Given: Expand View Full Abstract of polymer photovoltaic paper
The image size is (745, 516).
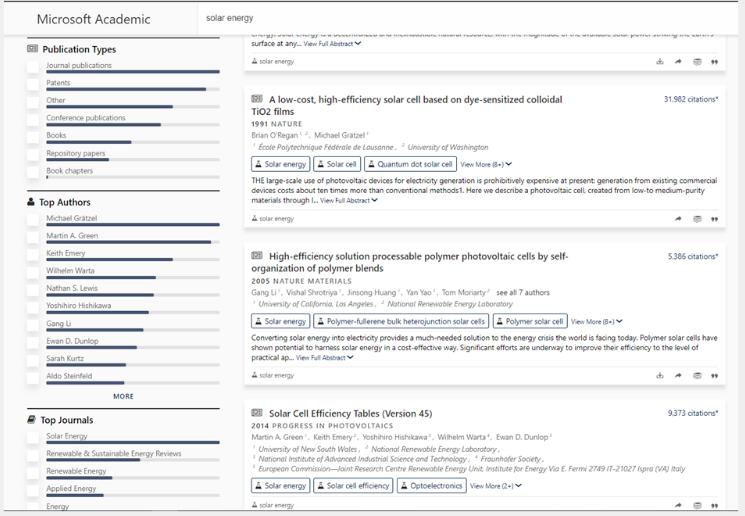Looking at the screenshot, I should 325,358.
